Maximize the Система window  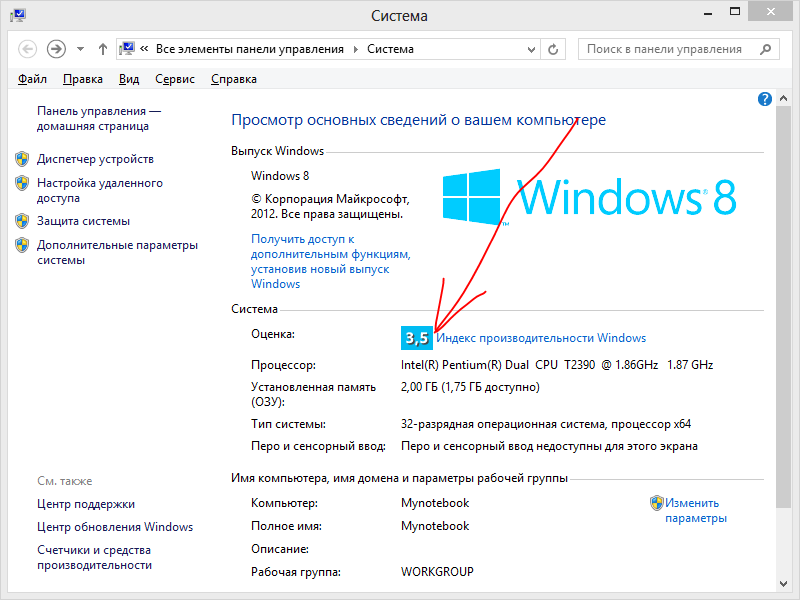(735, 12)
